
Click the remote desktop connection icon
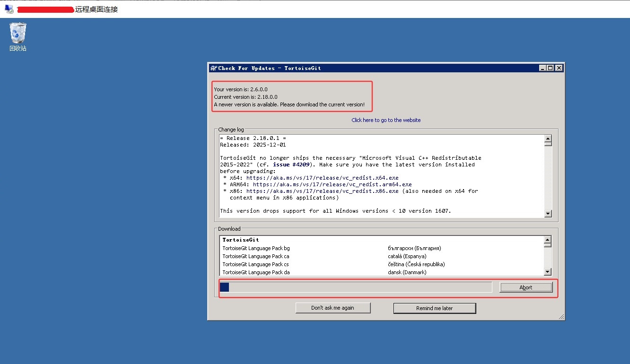point(9,9)
